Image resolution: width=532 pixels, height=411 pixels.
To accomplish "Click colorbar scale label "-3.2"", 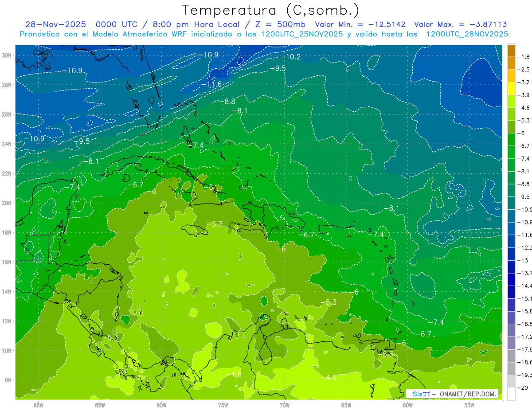I will click(x=524, y=82).
